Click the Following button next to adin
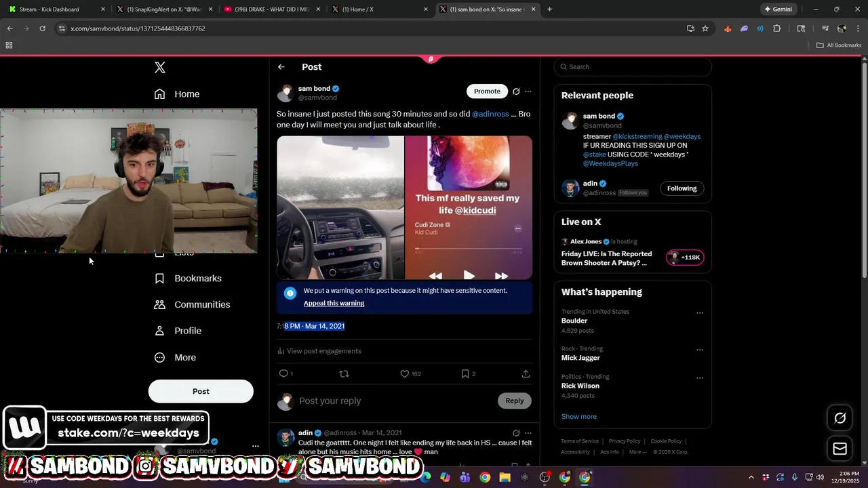Image resolution: width=868 pixels, height=488 pixels. (x=682, y=188)
